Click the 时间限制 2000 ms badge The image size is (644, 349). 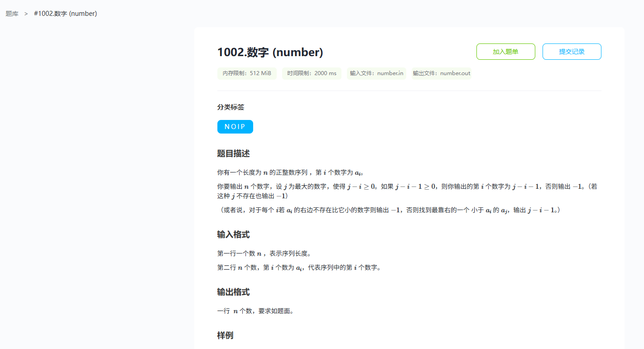click(312, 73)
